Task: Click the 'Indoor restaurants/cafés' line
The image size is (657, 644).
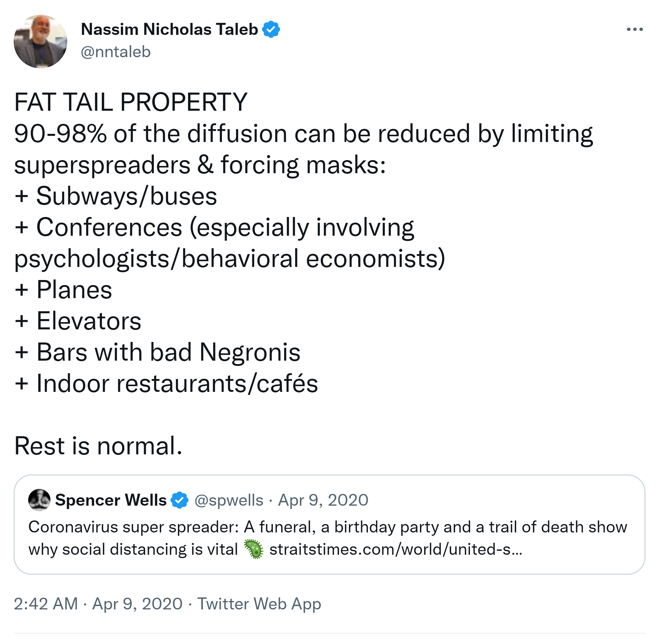Action: click(177, 383)
